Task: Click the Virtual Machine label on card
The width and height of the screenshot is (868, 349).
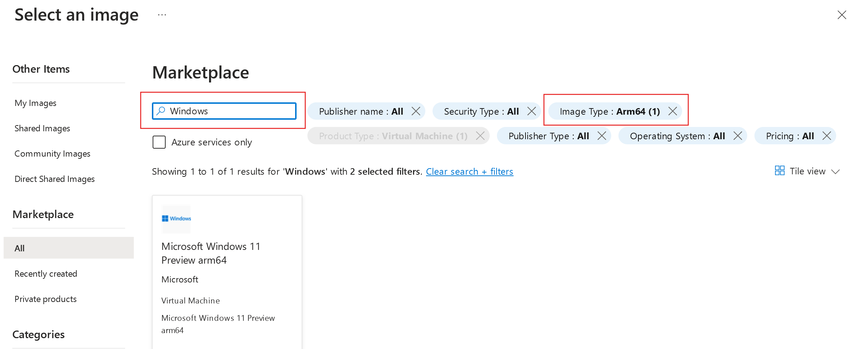Action: 191,301
